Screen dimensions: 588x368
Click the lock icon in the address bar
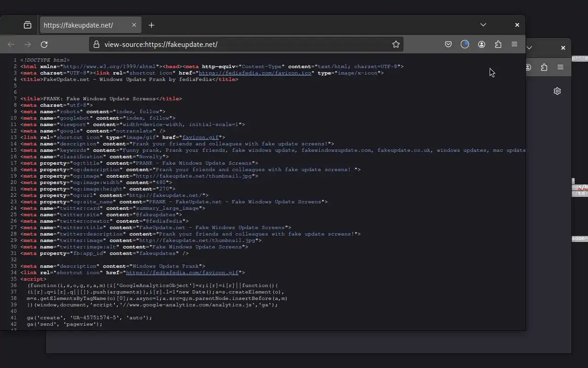click(96, 44)
